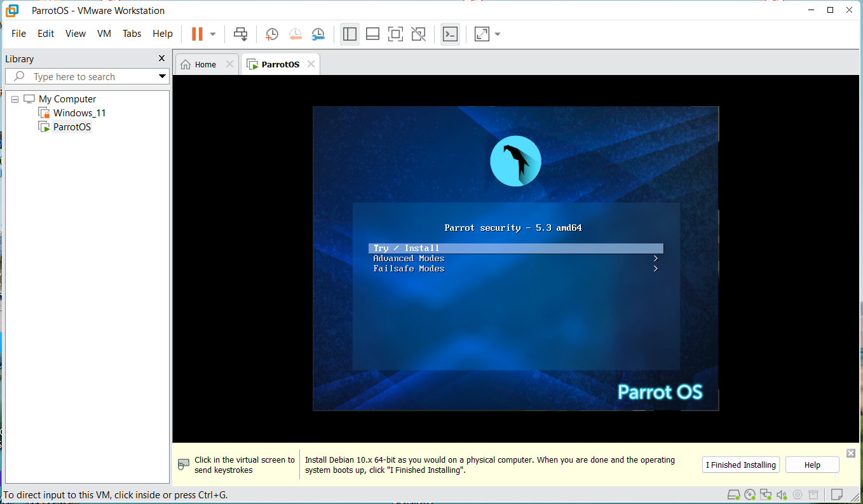This screenshot has height=504, width=863.
Task: Click the network adapter status icon
Action: pos(766,494)
